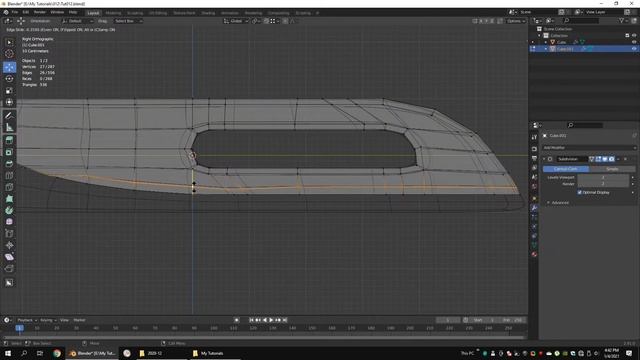Click Levels Viewport value field

tap(603, 178)
